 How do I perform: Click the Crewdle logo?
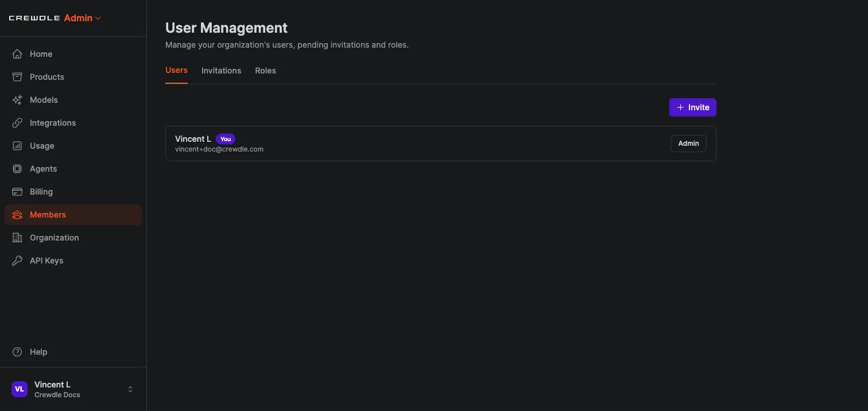[34, 18]
